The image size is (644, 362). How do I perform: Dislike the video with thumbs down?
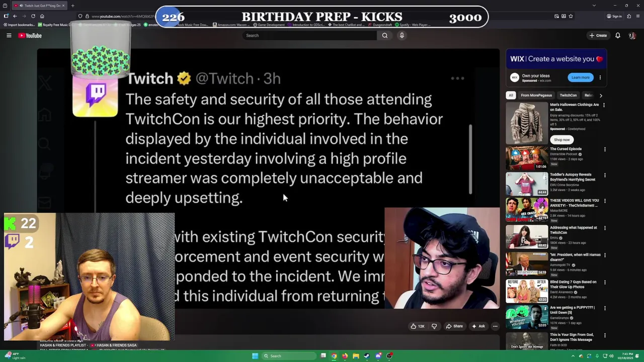(x=434, y=326)
